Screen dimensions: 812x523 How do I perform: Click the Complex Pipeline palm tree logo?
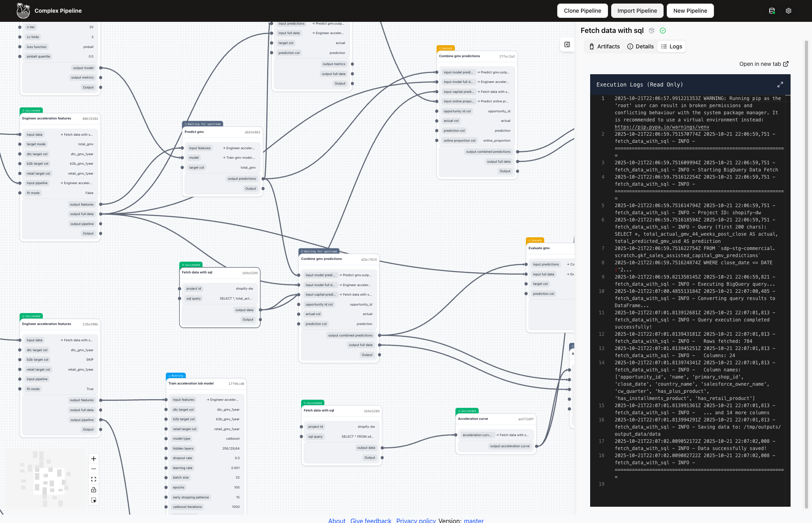23,10
